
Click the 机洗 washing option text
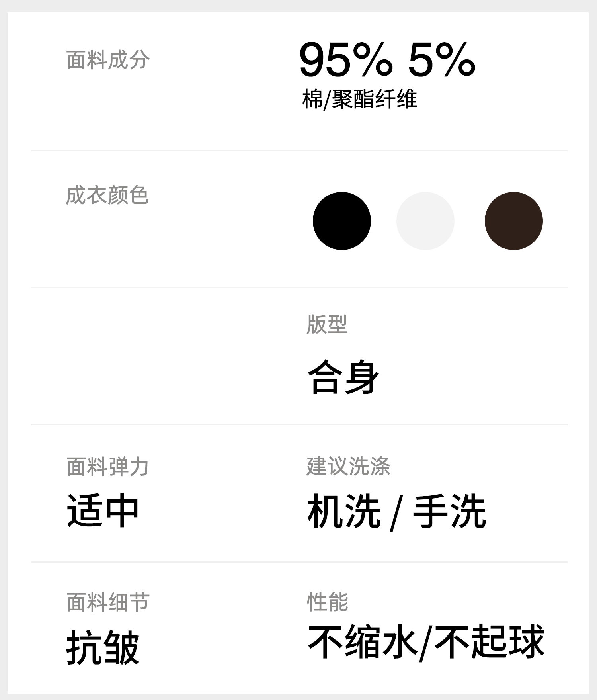pos(344,511)
